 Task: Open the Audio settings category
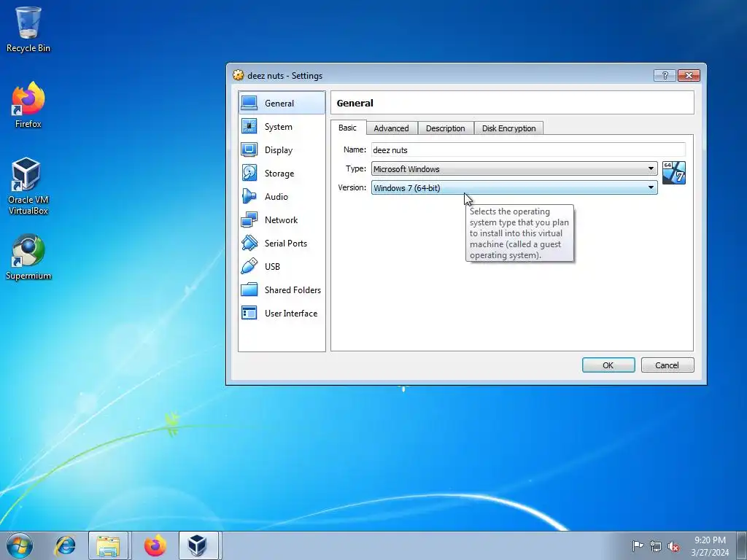click(x=282, y=197)
